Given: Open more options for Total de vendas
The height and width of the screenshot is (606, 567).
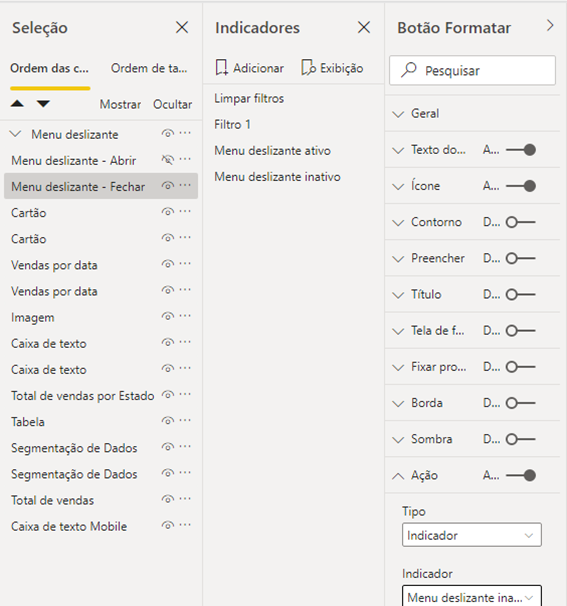Looking at the screenshot, I should [x=185, y=499].
